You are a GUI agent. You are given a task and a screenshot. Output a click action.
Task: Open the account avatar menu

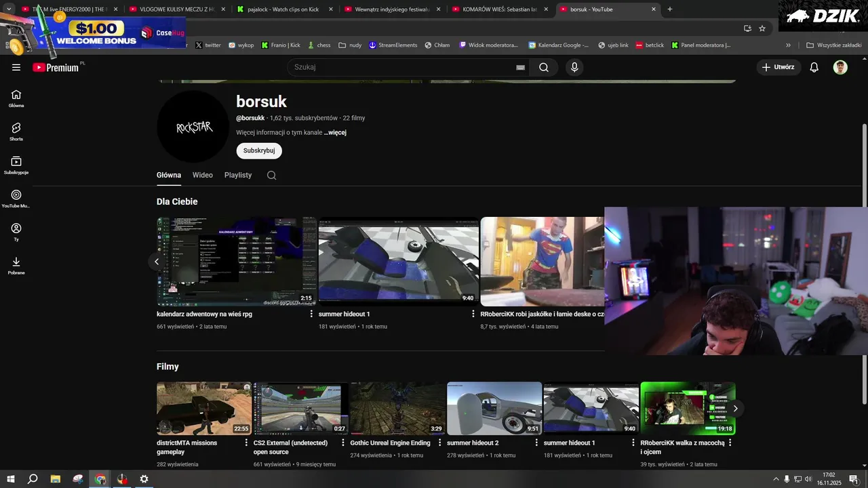coord(840,67)
